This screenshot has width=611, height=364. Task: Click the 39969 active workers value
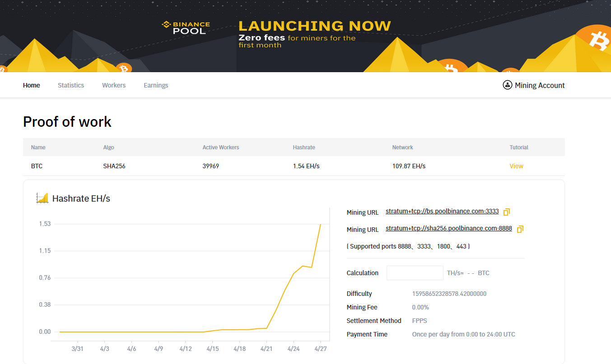[211, 166]
